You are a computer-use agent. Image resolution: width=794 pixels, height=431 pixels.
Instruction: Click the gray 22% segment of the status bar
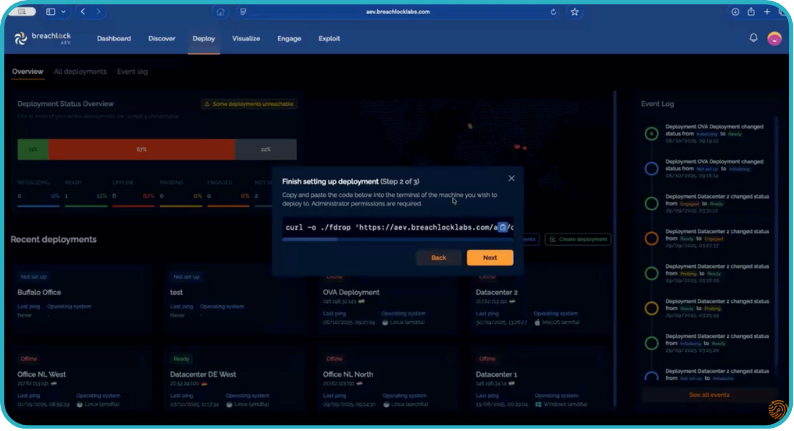(x=266, y=149)
